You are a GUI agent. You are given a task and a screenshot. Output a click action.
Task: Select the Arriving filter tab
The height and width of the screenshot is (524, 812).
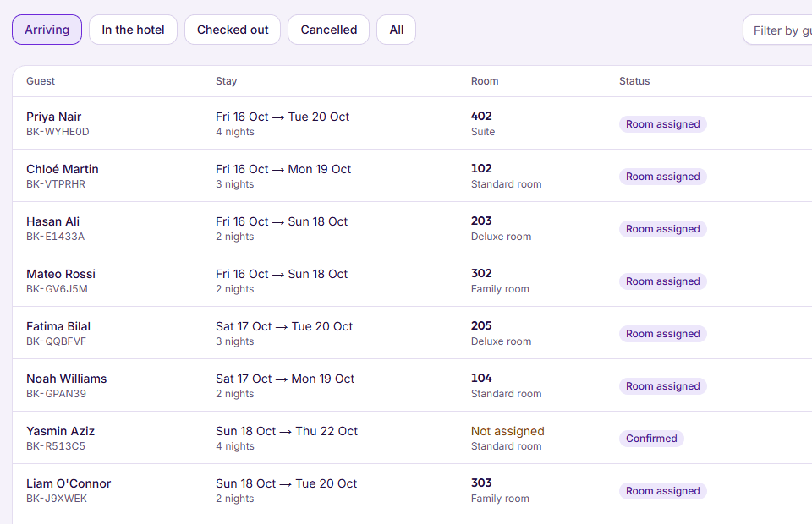[x=47, y=30]
